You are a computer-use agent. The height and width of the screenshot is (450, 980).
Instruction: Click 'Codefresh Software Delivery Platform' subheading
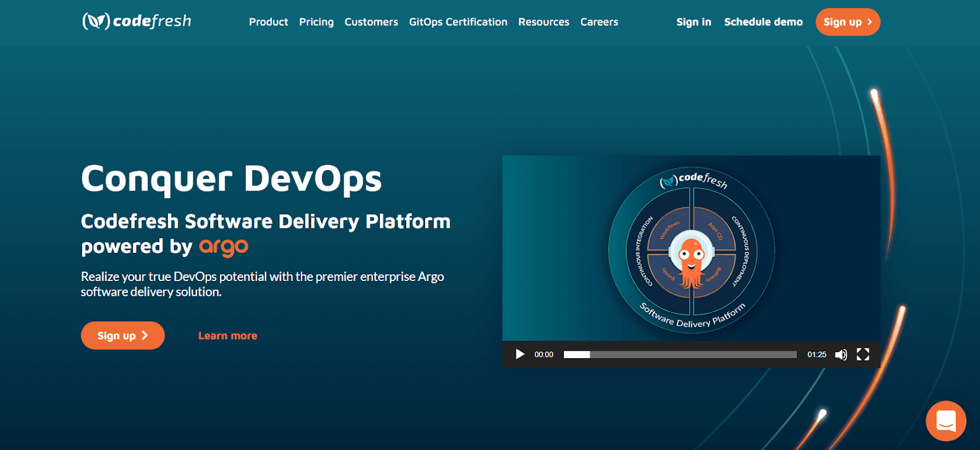[x=266, y=221]
